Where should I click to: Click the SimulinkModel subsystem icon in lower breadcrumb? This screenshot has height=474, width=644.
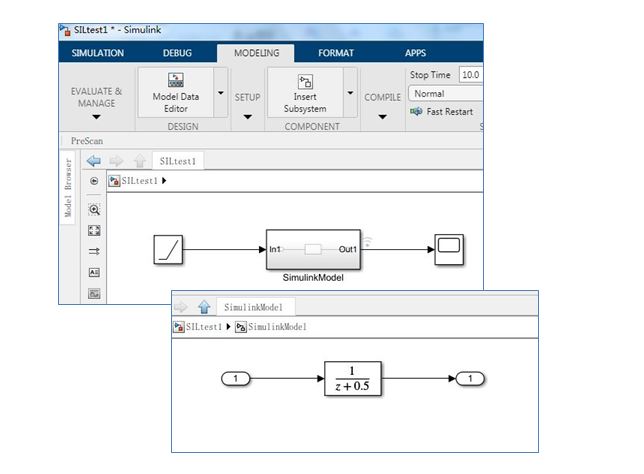[x=241, y=327]
